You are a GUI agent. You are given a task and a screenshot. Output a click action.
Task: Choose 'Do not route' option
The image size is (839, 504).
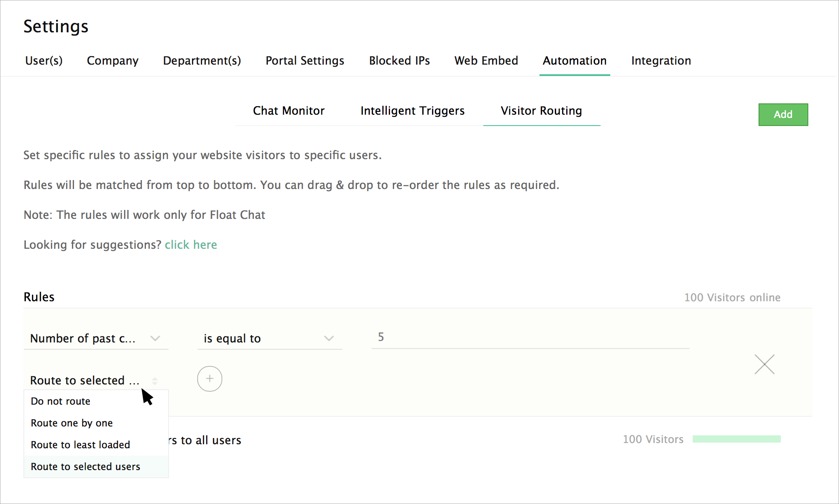pos(61,401)
